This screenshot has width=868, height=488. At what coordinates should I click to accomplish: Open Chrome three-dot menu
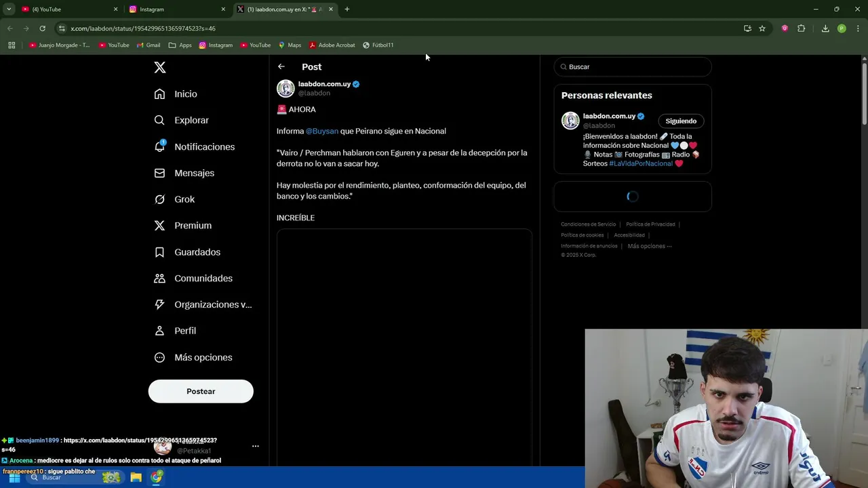coord(858,28)
